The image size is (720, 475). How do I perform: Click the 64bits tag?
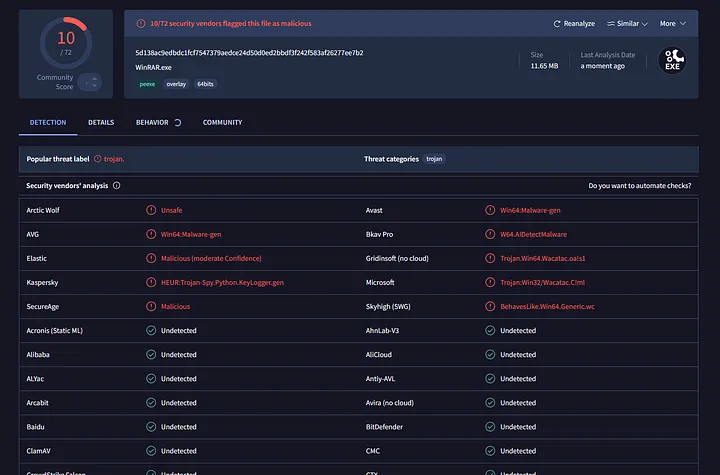pyautogui.click(x=205, y=84)
